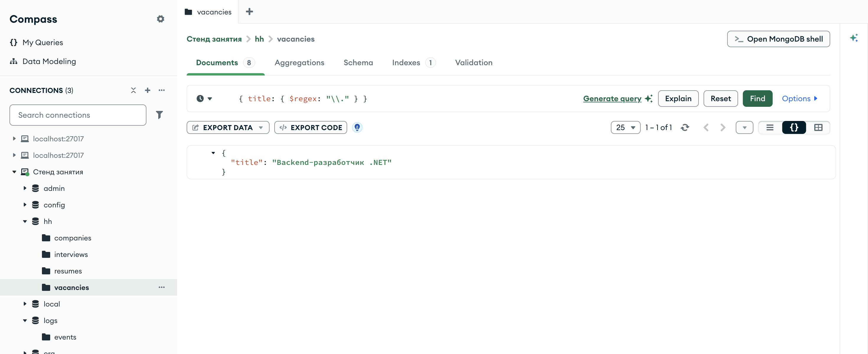Click Open MongoDB shell button
The image size is (868, 354).
(x=778, y=39)
